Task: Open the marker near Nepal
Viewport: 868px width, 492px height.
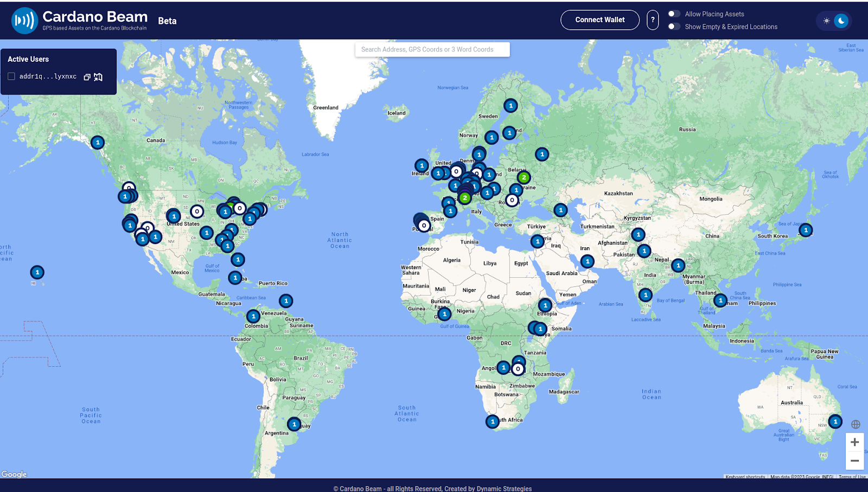Action: tap(678, 265)
